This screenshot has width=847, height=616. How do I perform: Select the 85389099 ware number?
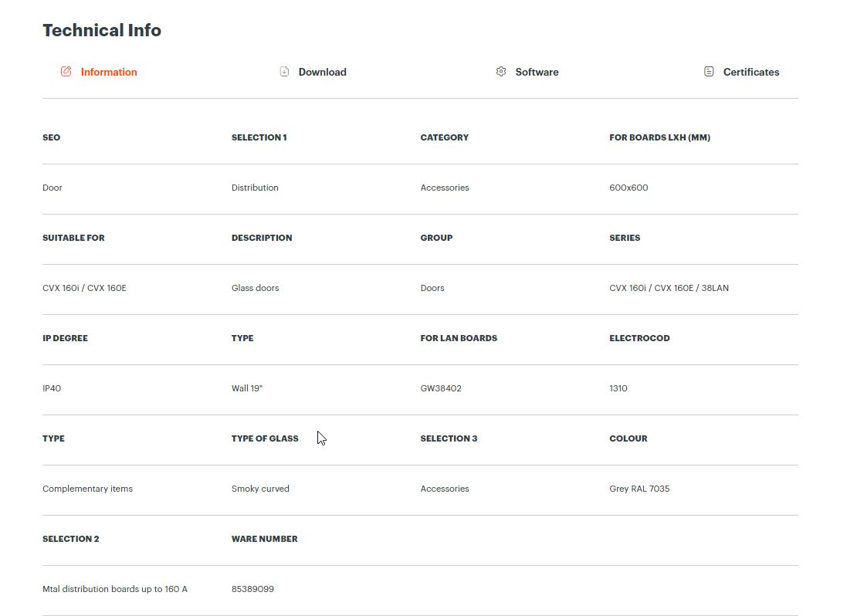click(252, 589)
